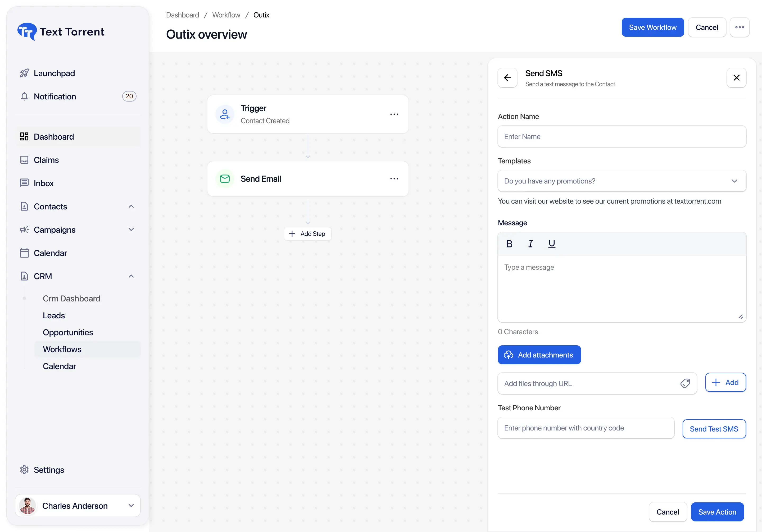Click the Save Action button
Image resolution: width=762 pixels, height=532 pixels.
[717, 512]
